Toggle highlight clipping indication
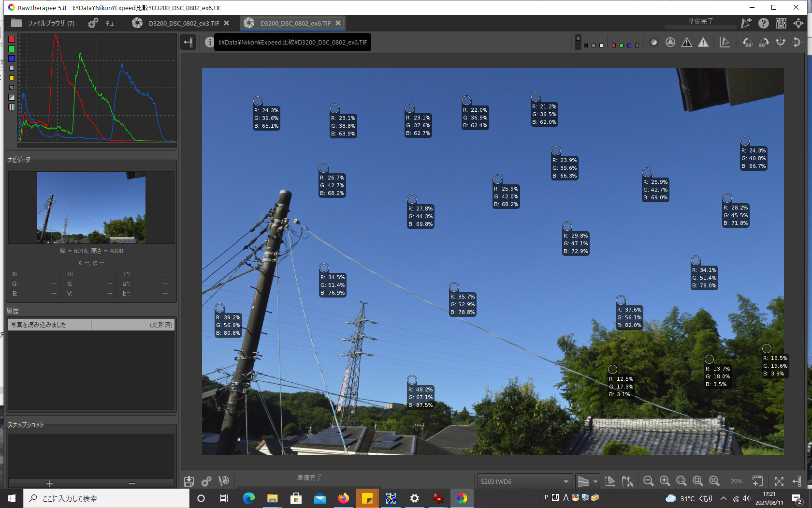This screenshot has height=508, width=812. pos(703,42)
